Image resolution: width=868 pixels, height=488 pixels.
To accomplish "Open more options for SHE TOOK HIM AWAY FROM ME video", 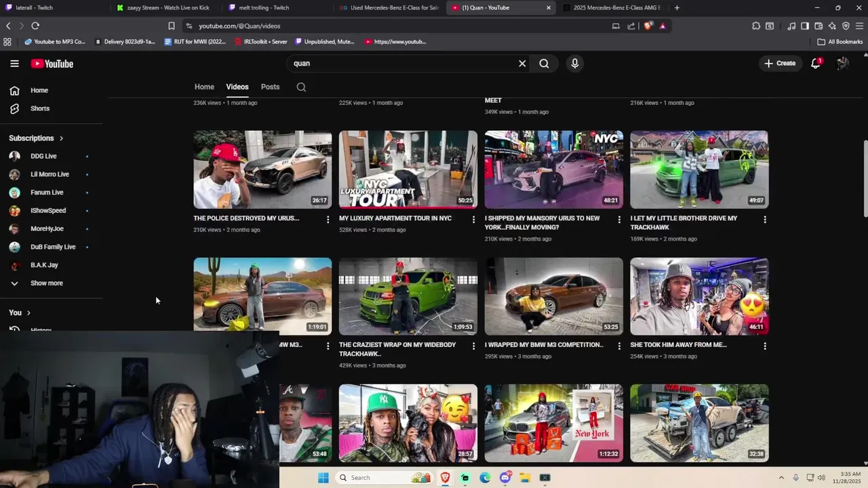I will 764,346.
